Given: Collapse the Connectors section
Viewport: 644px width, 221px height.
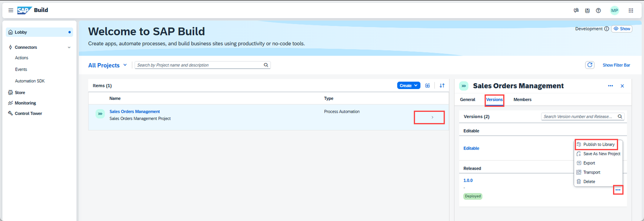Looking at the screenshot, I should 69,47.
